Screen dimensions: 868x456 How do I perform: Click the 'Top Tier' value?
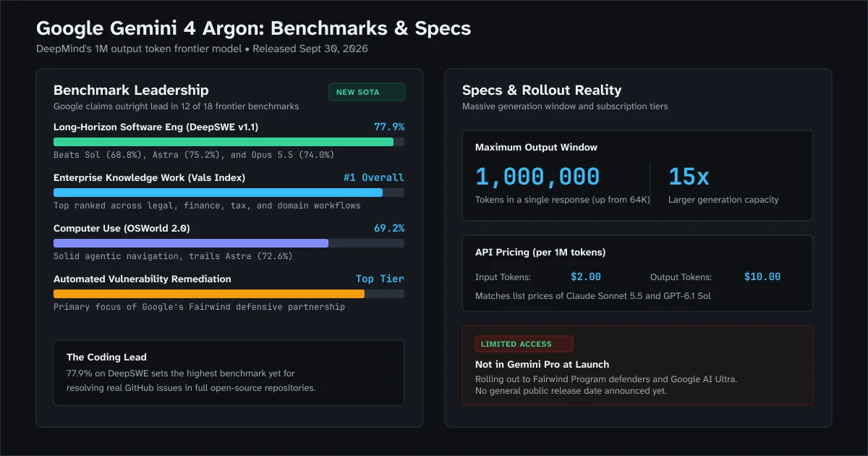380,279
